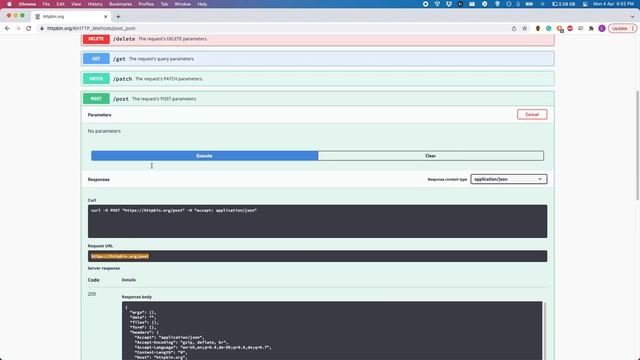Click the address bar URL field

point(273,28)
